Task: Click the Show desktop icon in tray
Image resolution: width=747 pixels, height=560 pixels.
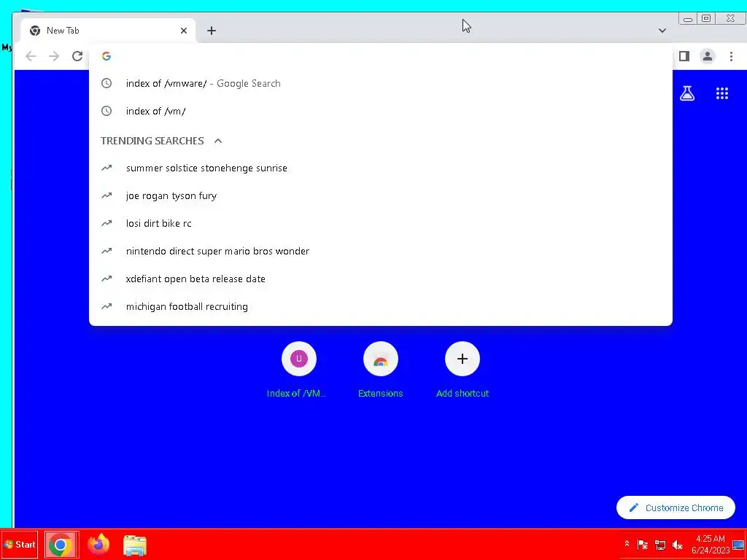Action: click(x=739, y=545)
